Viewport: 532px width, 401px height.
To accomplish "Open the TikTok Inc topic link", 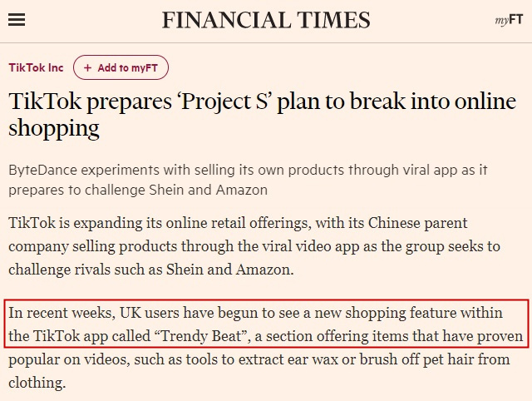I will (x=36, y=67).
